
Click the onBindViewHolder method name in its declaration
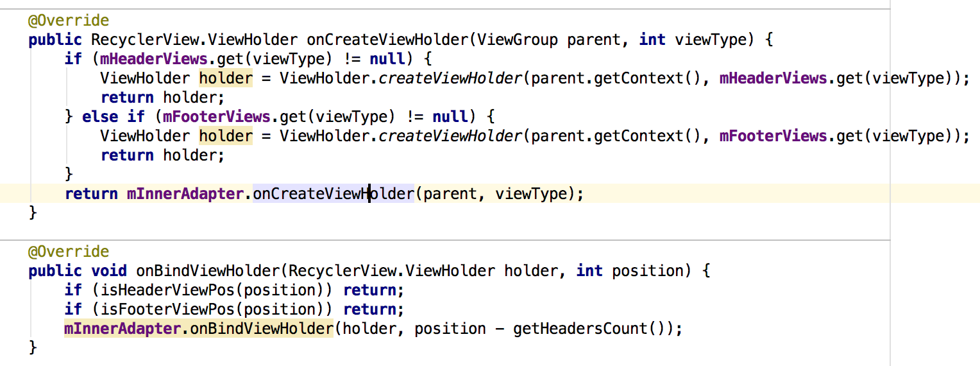point(208,271)
